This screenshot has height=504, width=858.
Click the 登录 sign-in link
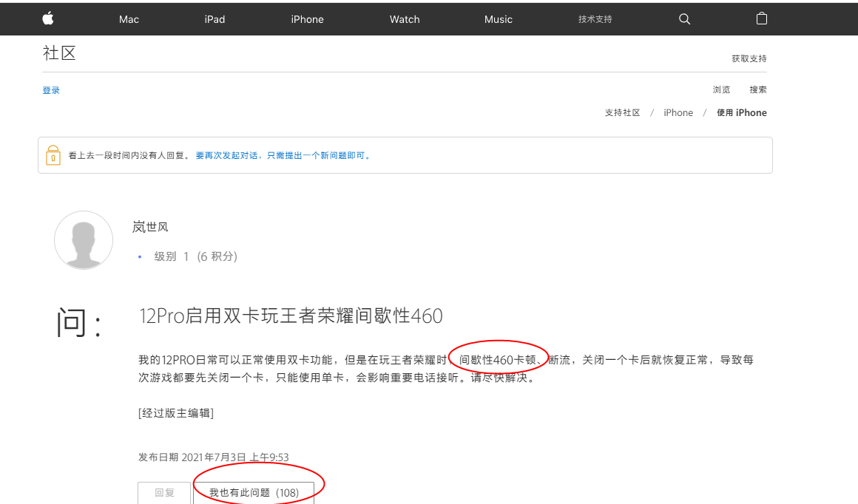(x=51, y=90)
